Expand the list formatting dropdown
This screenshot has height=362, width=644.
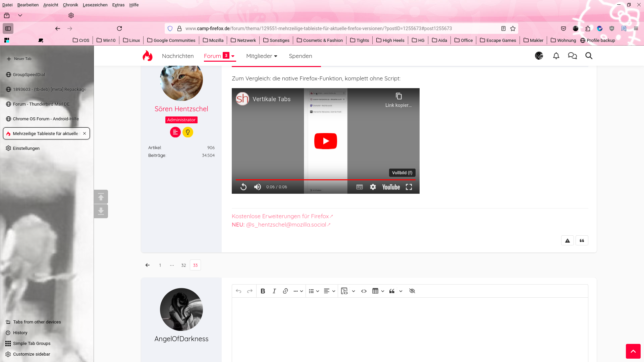318,291
